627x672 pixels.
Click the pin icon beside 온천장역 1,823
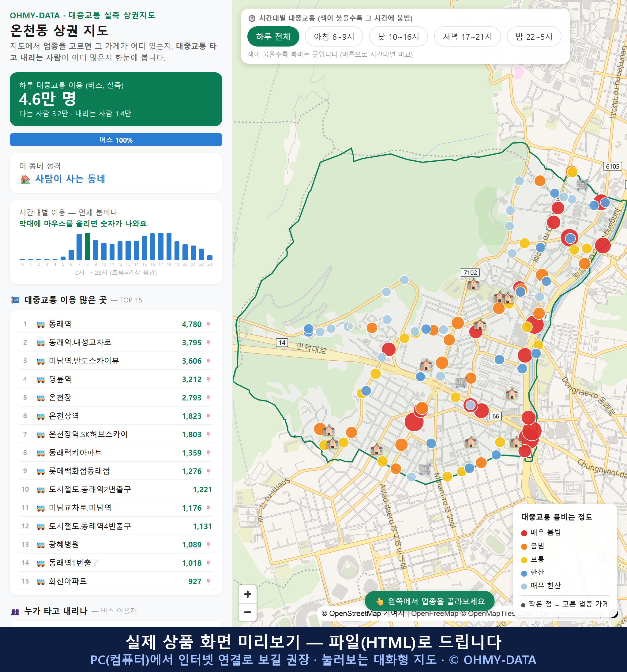tap(208, 416)
